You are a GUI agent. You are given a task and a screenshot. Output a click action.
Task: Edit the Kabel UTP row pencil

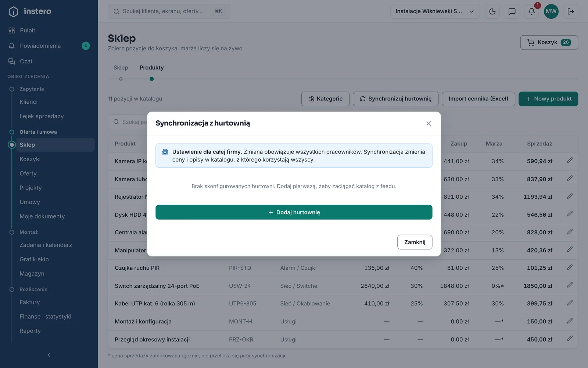570,303
